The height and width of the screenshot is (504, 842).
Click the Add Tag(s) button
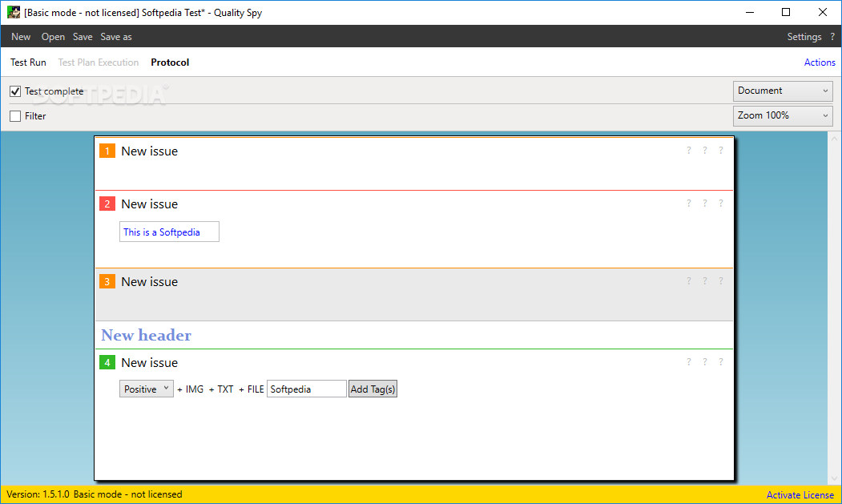373,389
